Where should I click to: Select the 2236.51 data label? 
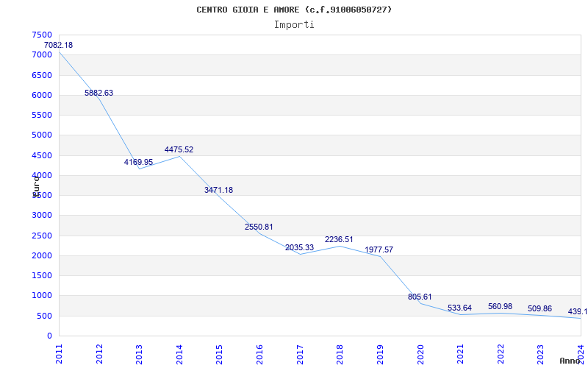339,240
